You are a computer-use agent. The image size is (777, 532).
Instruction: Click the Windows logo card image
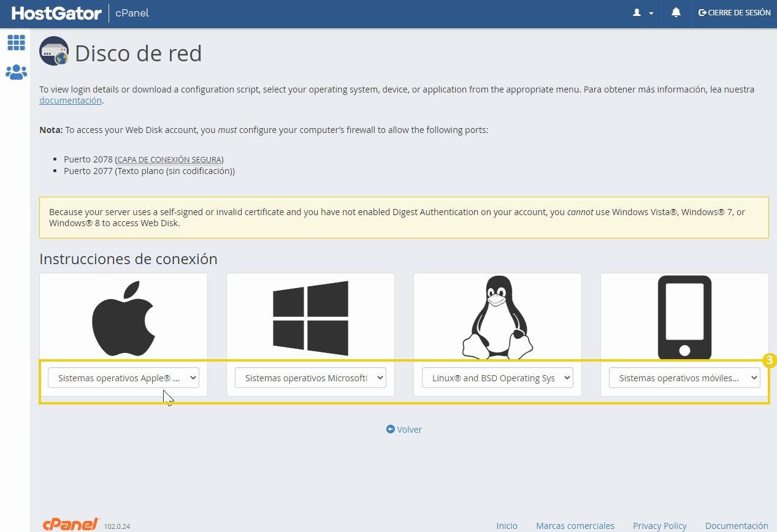pyautogui.click(x=310, y=318)
